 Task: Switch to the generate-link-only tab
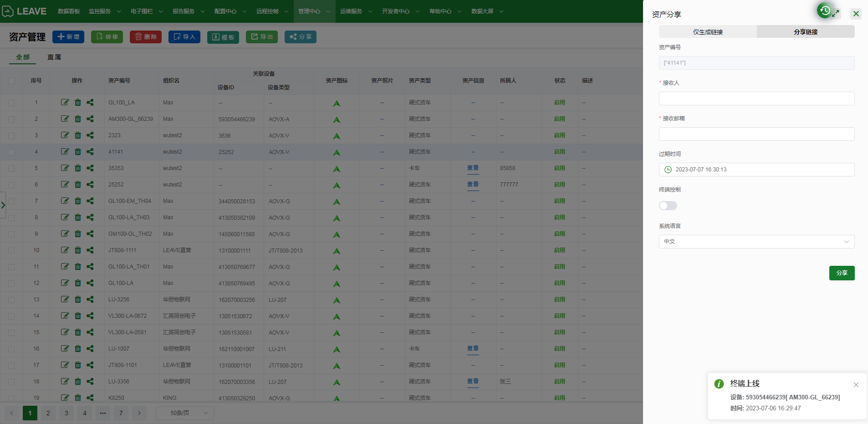(x=708, y=32)
